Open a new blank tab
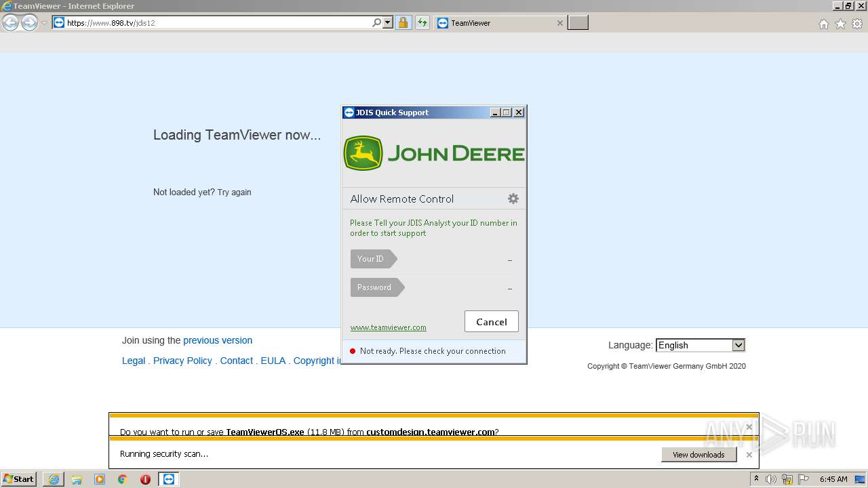Viewport: 868px width, 488px height. pos(578,23)
